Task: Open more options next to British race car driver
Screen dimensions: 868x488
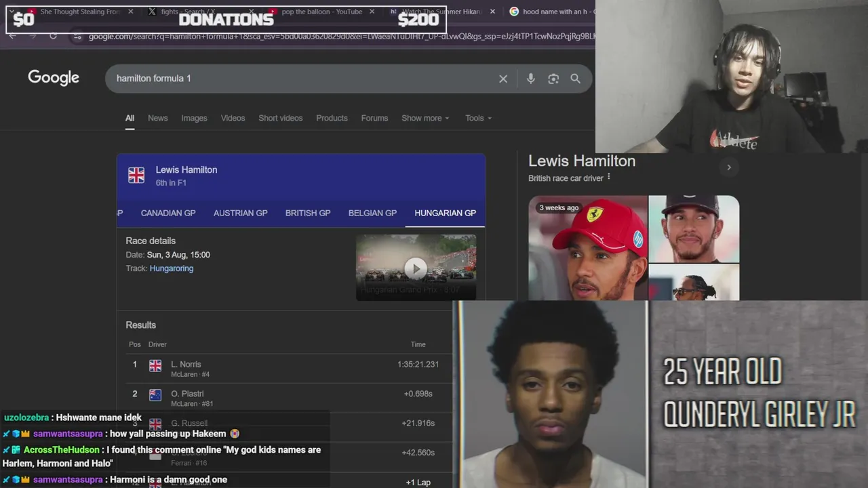Action: 608,178
